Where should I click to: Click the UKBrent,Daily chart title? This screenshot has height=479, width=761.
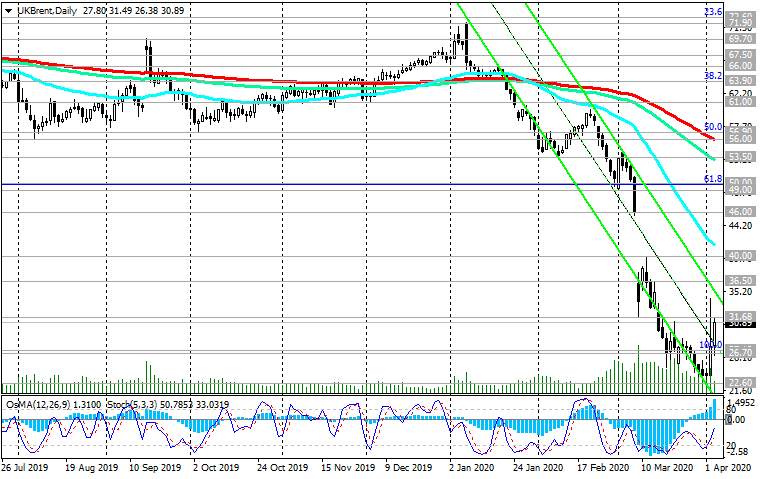pyautogui.click(x=44, y=8)
